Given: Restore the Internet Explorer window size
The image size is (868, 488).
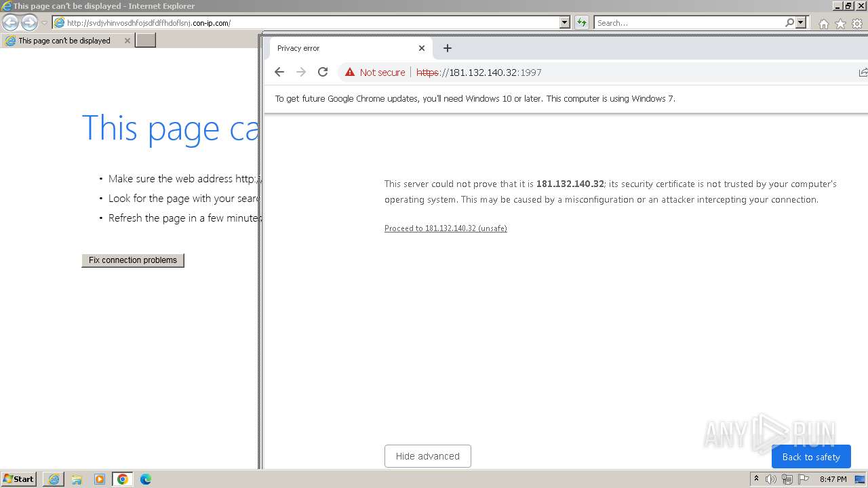Looking at the screenshot, I should 848,6.
